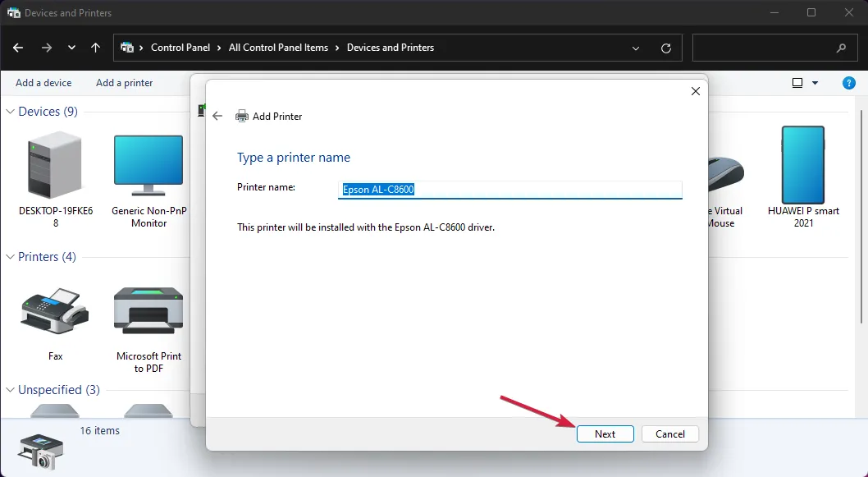Screen dimensions: 868x477
Task: Go back in the Add Printer wizard
Action: pyautogui.click(x=217, y=116)
